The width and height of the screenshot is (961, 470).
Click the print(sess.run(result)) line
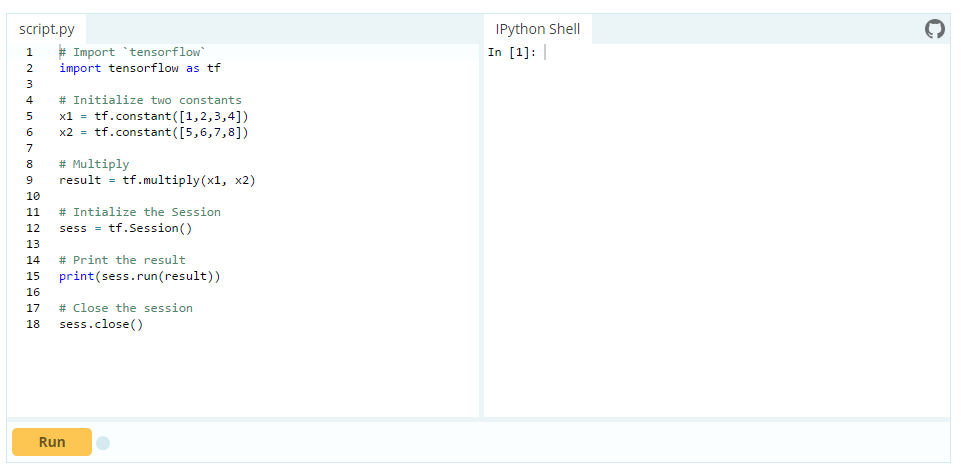[x=139, y=276]
